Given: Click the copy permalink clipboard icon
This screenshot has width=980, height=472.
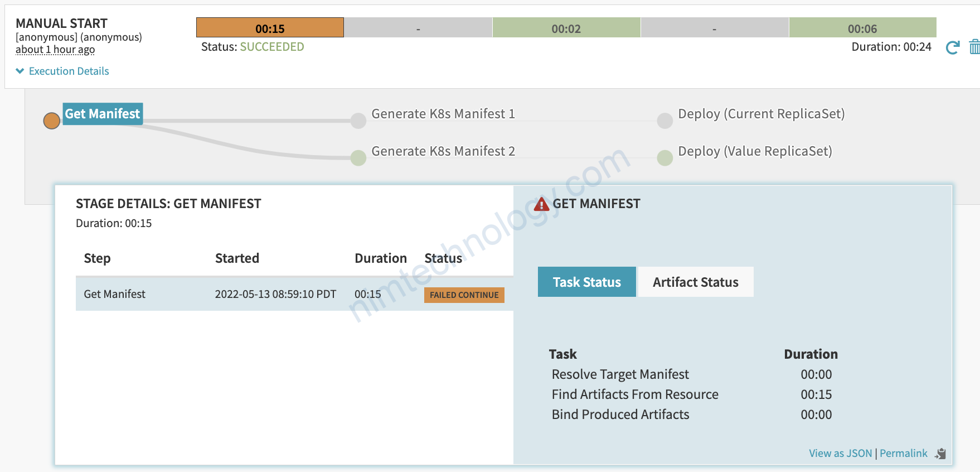Looking at the screenshot, I should click(940, 454).
